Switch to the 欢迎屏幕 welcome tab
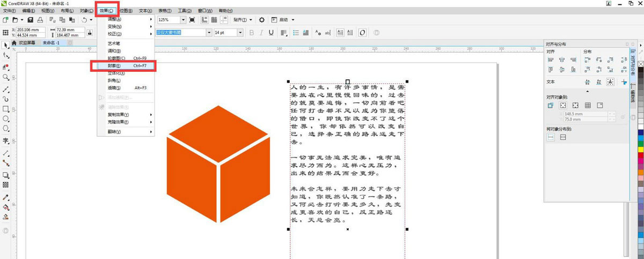 point(27,42)
